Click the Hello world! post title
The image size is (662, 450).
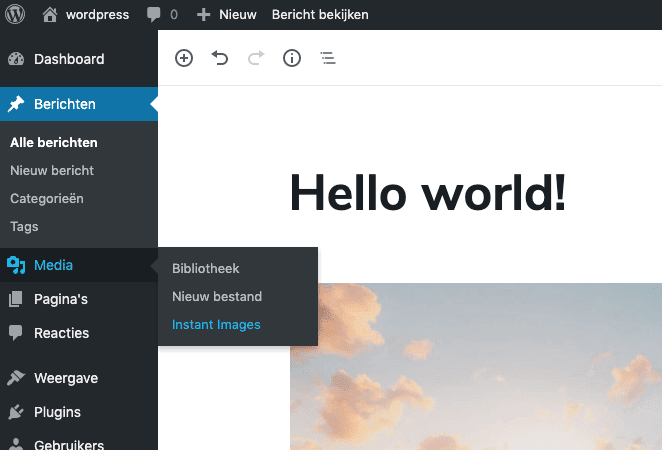click(428, 192)
